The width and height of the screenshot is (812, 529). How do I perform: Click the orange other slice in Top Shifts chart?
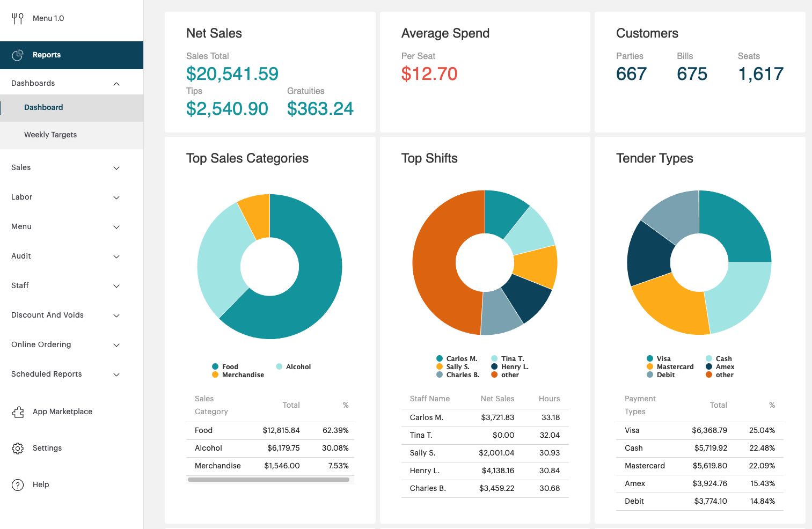(x=435, y=263)
